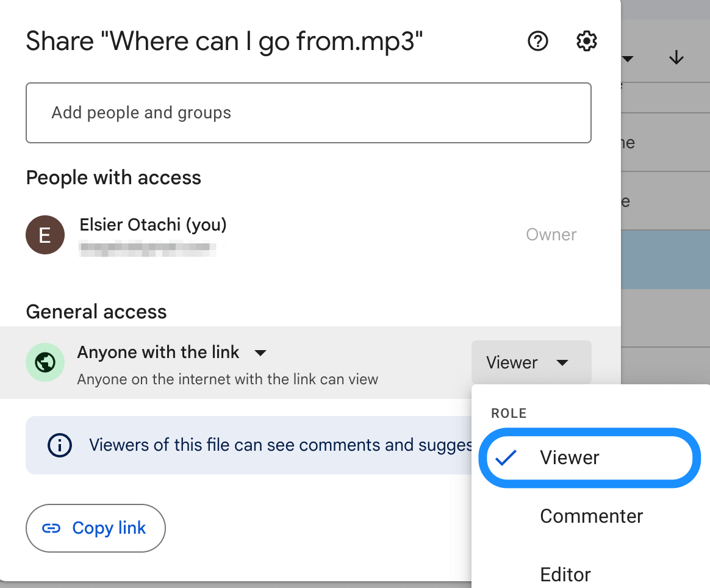This screenshot has height=588, width=710.
Task: Click the Add people and groups field
Action: tap(308, 113)
